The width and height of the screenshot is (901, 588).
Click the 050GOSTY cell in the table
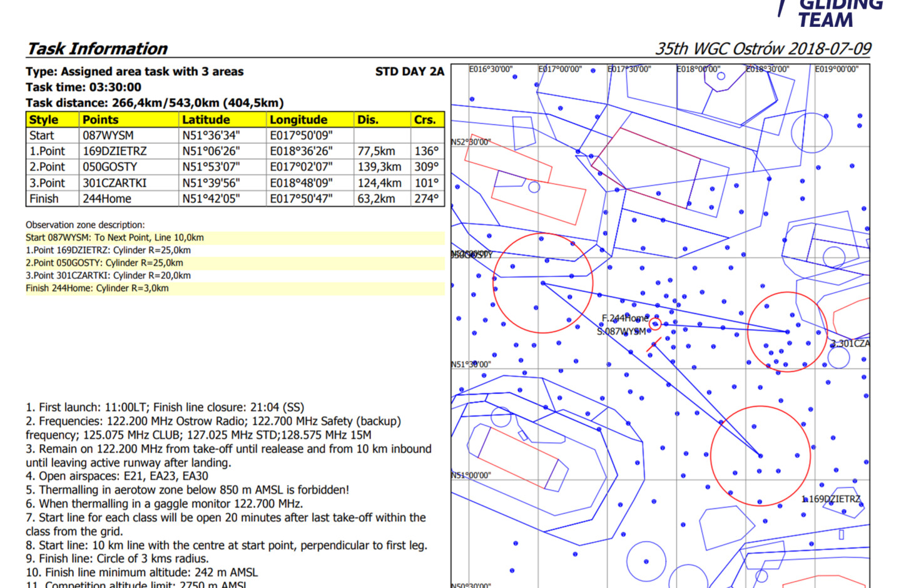(x=109, y=167)
